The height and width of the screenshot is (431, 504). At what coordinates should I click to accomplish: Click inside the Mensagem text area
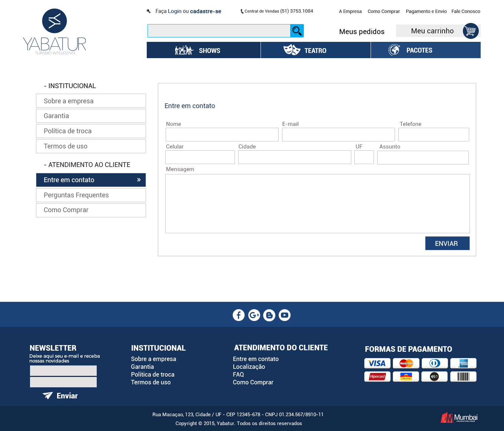pyautogui.click(x=317, y=203)
